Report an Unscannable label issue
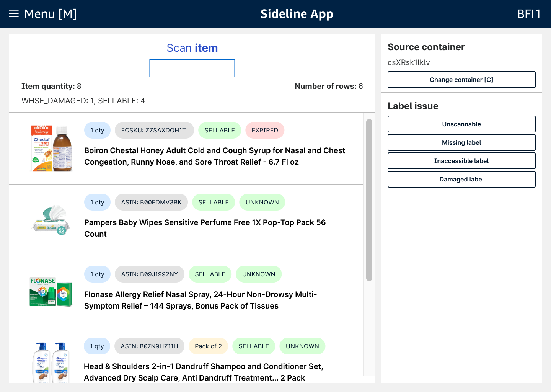 click(461, 124)
